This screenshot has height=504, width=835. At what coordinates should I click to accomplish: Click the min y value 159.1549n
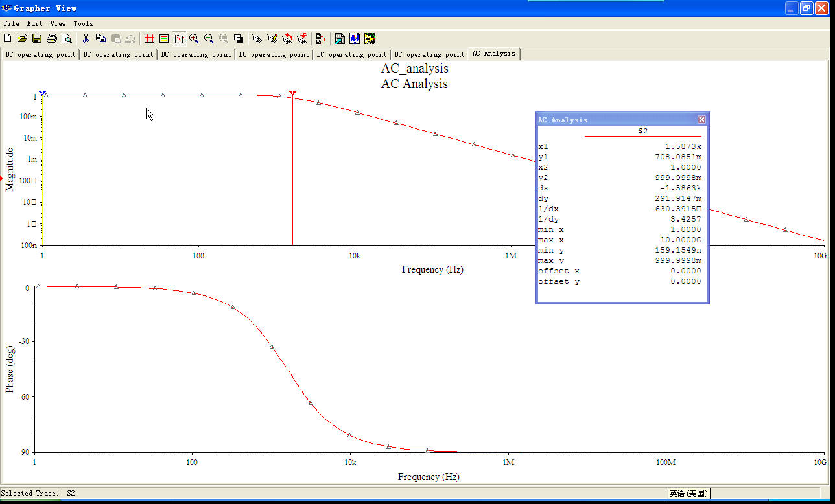(x=678, y=251)
